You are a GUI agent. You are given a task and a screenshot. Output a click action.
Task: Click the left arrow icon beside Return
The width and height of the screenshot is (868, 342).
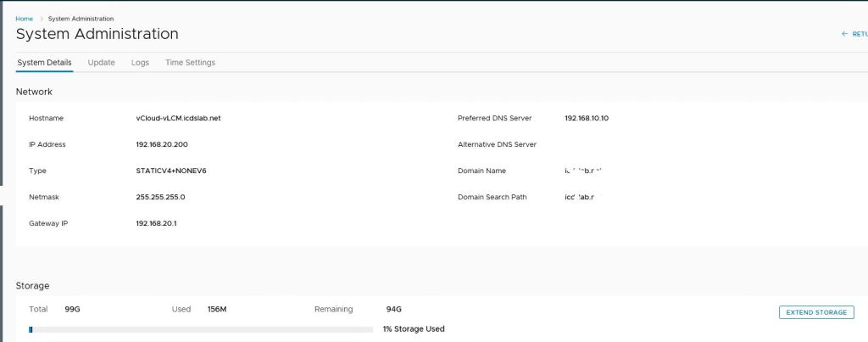(844, 34)
